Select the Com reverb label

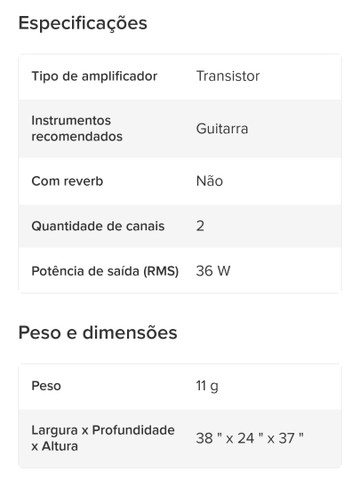67,181
